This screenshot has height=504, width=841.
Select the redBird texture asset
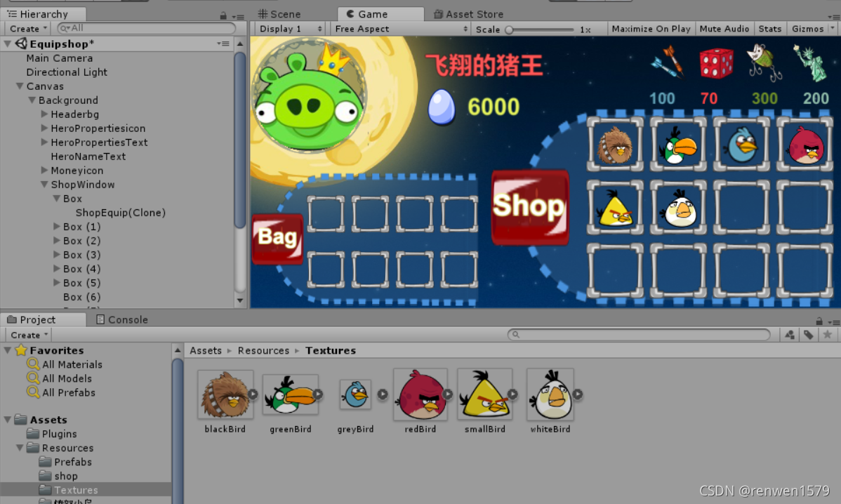[420, 394]
